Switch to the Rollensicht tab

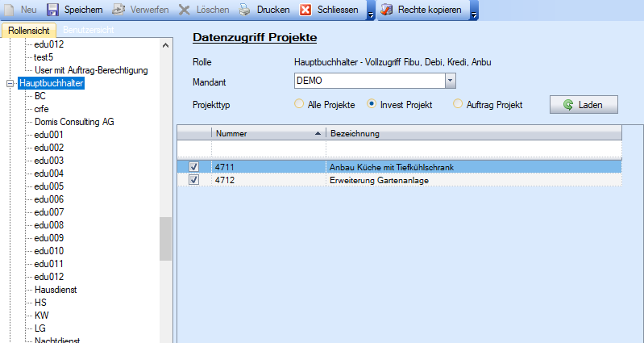pyautogui.click(x=29, y=31)
